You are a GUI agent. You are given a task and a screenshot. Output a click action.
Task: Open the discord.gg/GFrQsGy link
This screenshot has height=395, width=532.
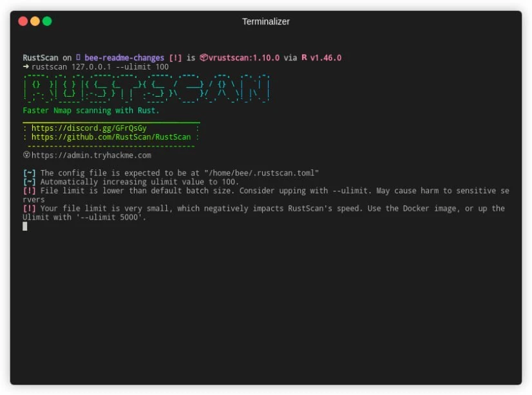pos(89,128)
